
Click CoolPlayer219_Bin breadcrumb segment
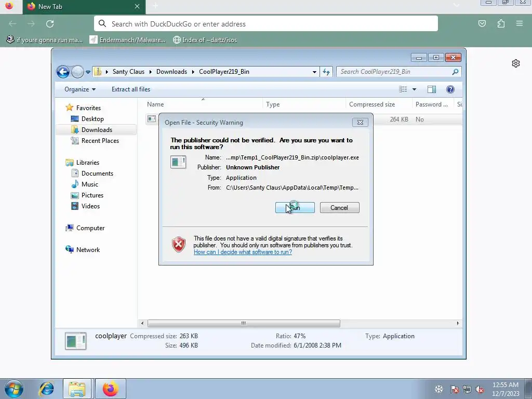[x=224, y=72]
